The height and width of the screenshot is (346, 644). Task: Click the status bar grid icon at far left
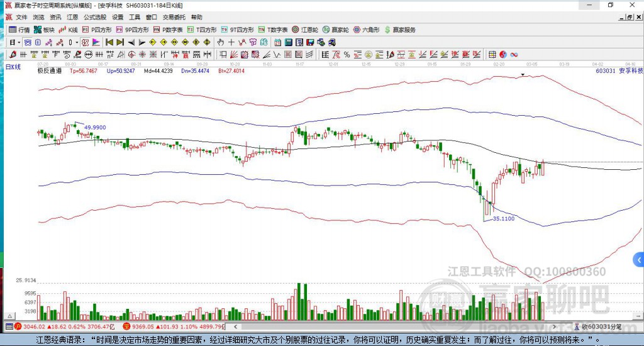click(x=9, y=326)
